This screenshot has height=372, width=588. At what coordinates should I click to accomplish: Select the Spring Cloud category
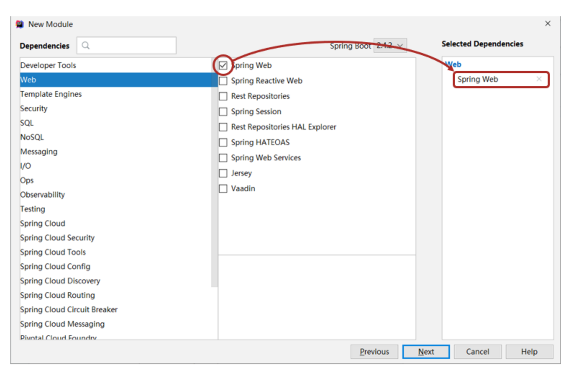click(x=116, y=224)
